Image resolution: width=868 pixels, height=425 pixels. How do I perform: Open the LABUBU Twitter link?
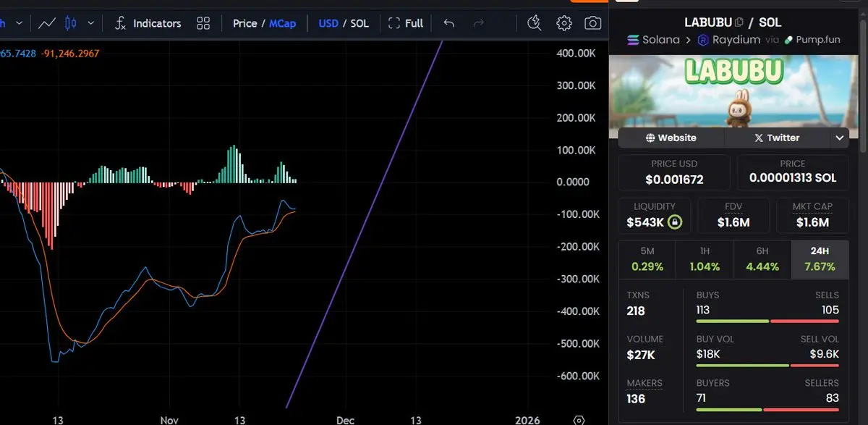778,138
